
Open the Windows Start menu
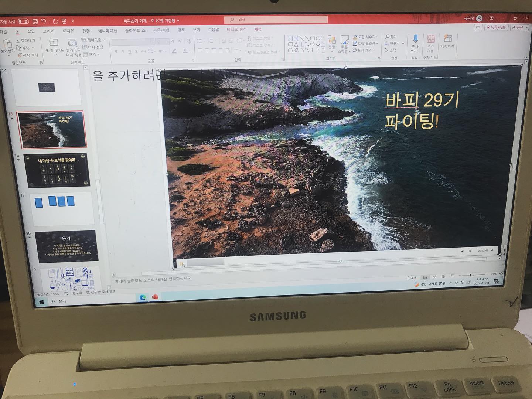click(41, 302)
